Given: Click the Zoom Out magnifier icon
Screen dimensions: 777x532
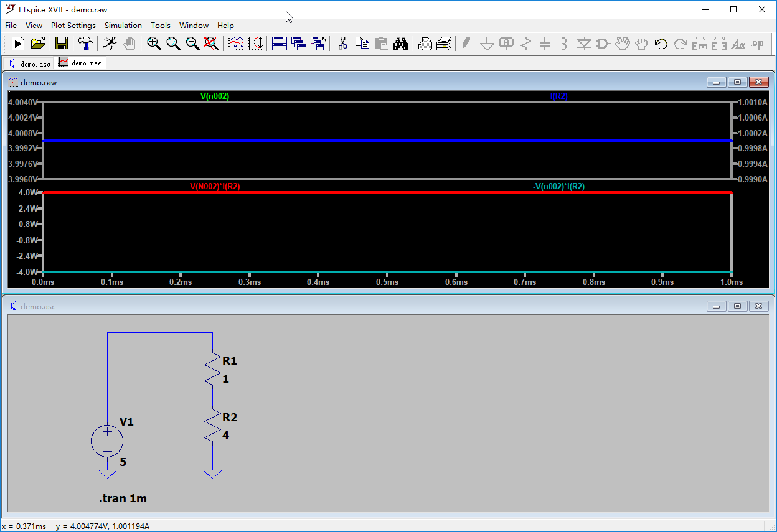Looking at the screenshot, I should [192, 43].
